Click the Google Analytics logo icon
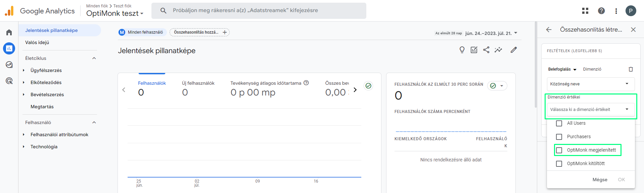 click(x=9, y=11)
